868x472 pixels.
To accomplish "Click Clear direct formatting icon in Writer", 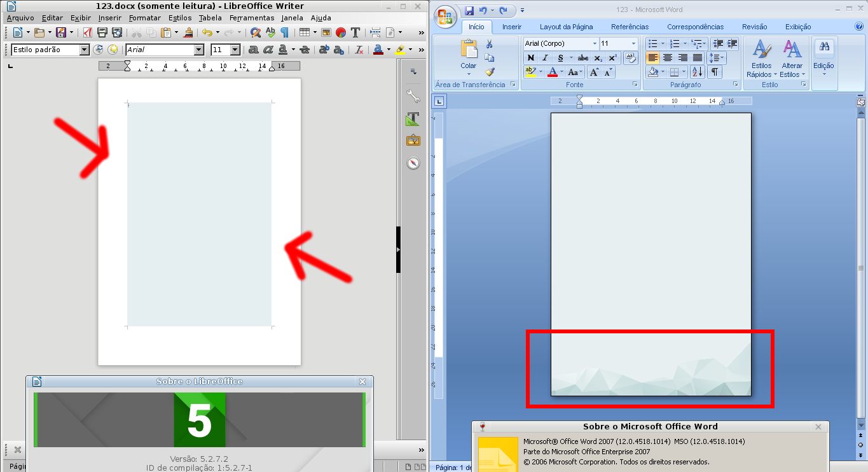I will pos(359,50).
